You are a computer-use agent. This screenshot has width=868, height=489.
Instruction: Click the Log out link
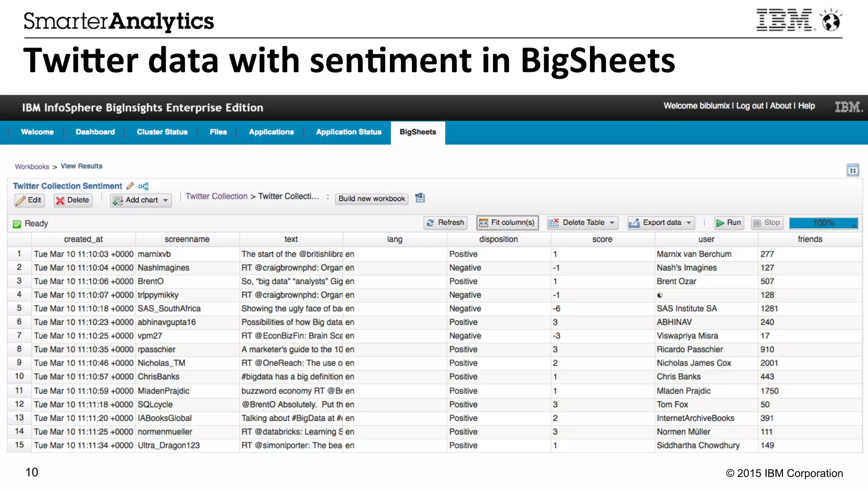point(750,106)
